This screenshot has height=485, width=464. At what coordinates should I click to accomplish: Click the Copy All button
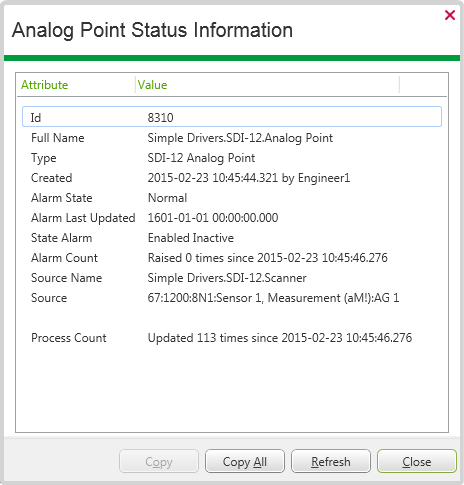[x=245, y=461]
